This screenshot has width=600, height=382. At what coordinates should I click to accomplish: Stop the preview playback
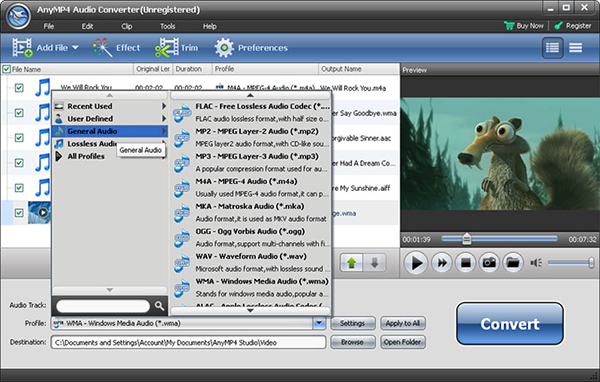(x=465, y=263)
